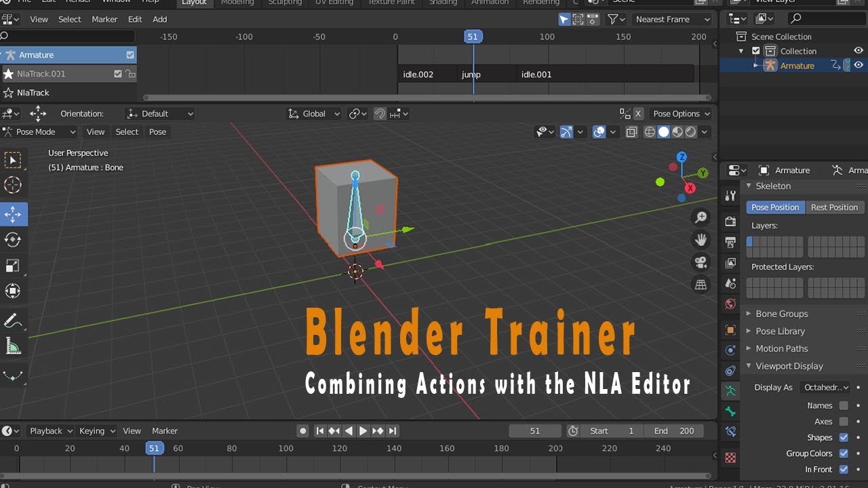Hide Collection in the outliner

coord(859,51)
